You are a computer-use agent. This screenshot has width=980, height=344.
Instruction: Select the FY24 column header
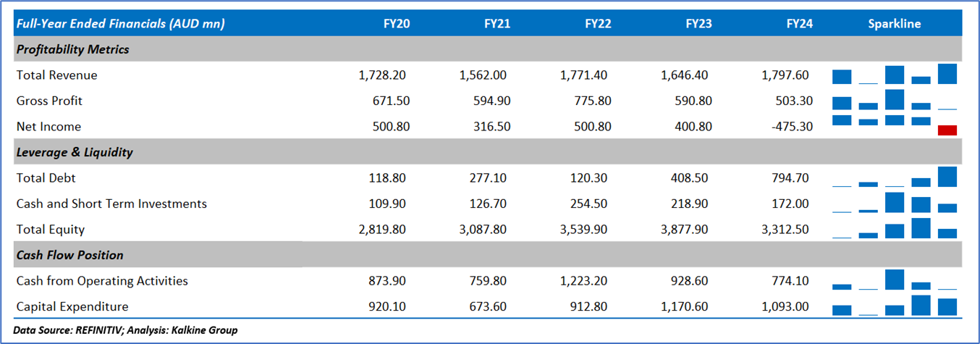pos(799,24)
